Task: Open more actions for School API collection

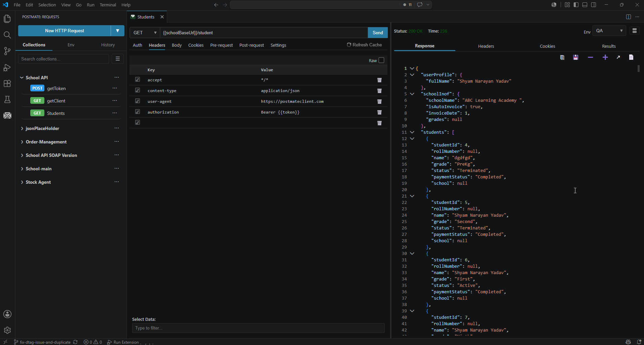Action: 117,77
